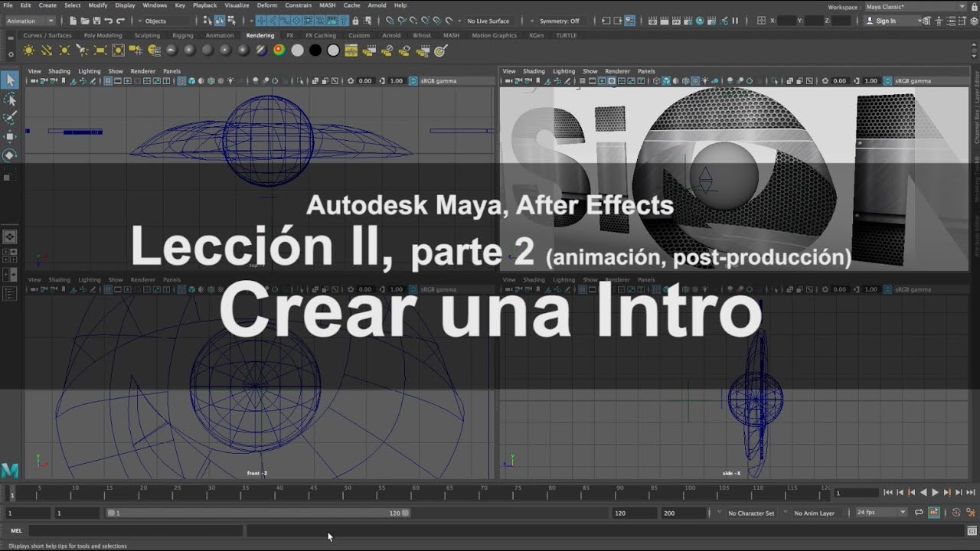Play animation backwards

pyautogui.click(x=923, y=493)
